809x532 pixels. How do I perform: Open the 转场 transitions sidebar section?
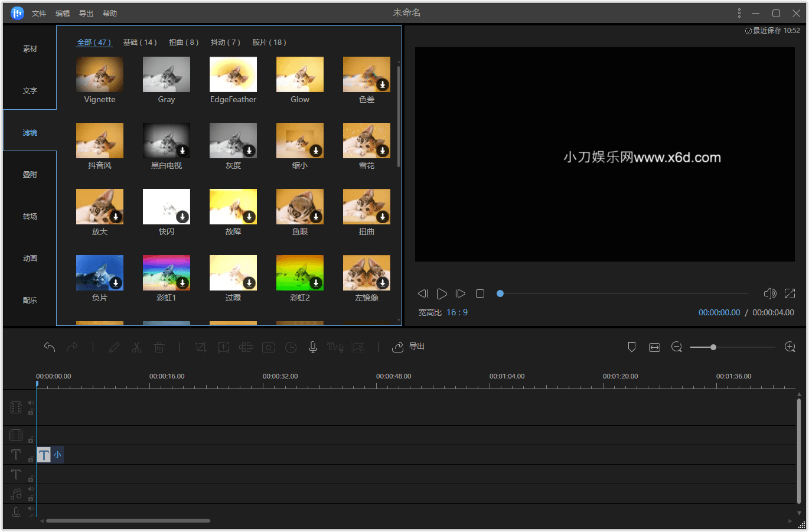click(30, 217)
